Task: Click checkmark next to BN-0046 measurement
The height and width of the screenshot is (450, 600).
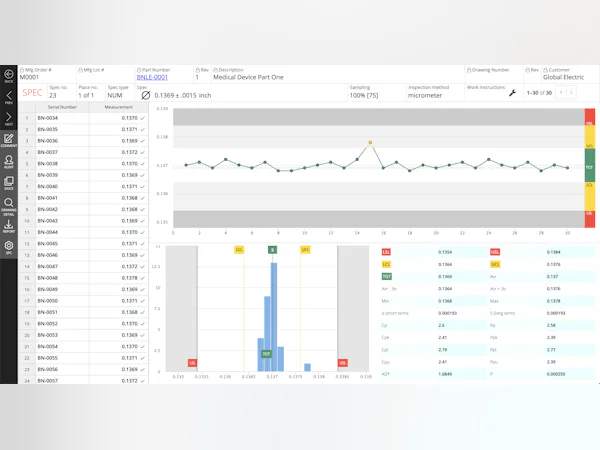Action: [142, 255]
